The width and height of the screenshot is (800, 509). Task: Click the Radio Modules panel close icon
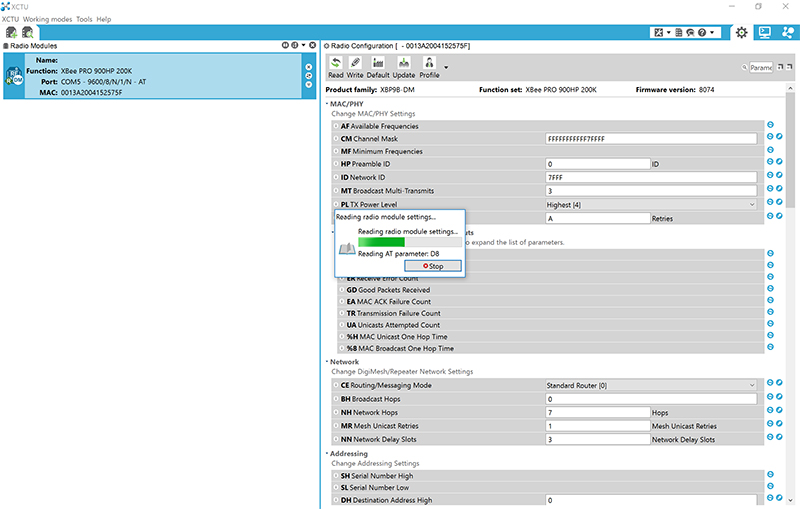(312, 45)
